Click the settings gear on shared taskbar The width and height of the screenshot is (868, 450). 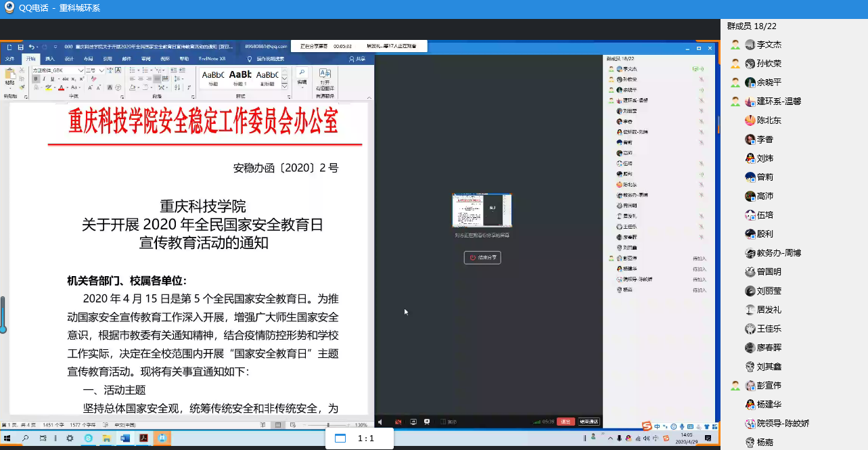(x=70, y=438)
